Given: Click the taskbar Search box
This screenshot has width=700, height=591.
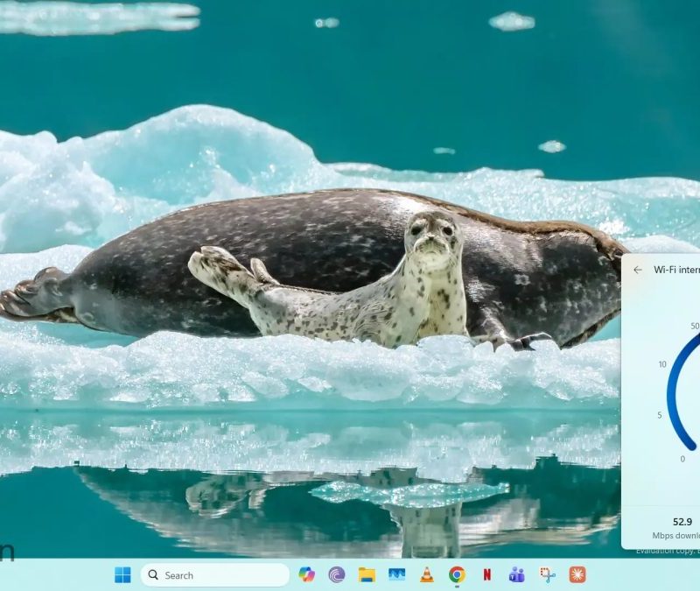Looking at the screenshot, I should (x=215, y=575).
